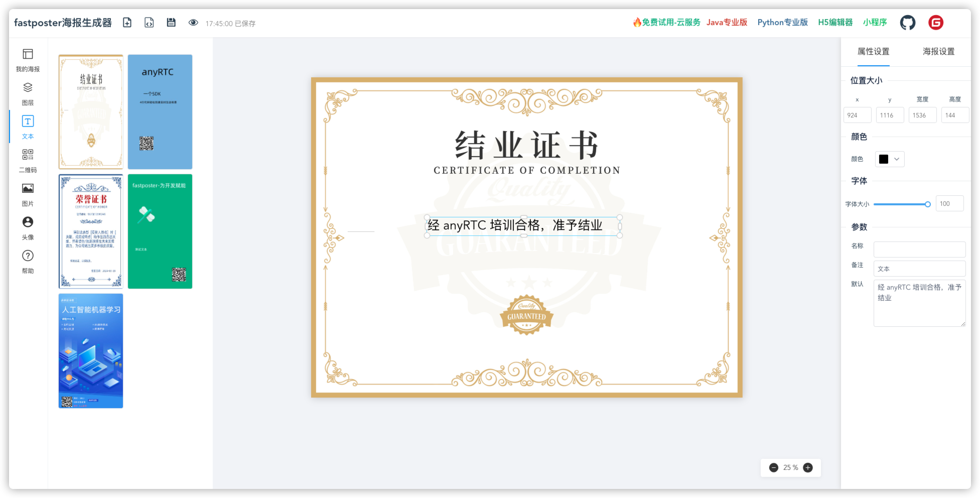Select the 结业证书 certificate template thumbnail
Viewport: 980px width, 498px height.
(91, 112)
